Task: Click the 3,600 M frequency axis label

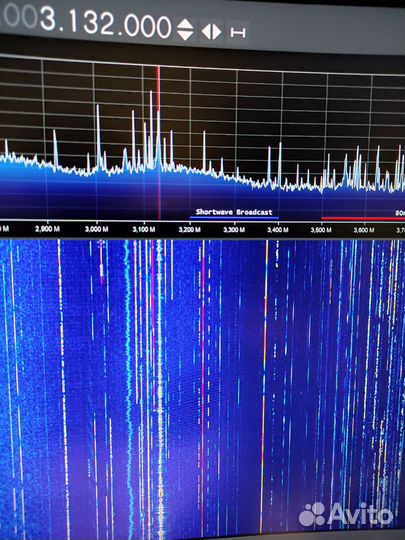Action: click(364, 230)
